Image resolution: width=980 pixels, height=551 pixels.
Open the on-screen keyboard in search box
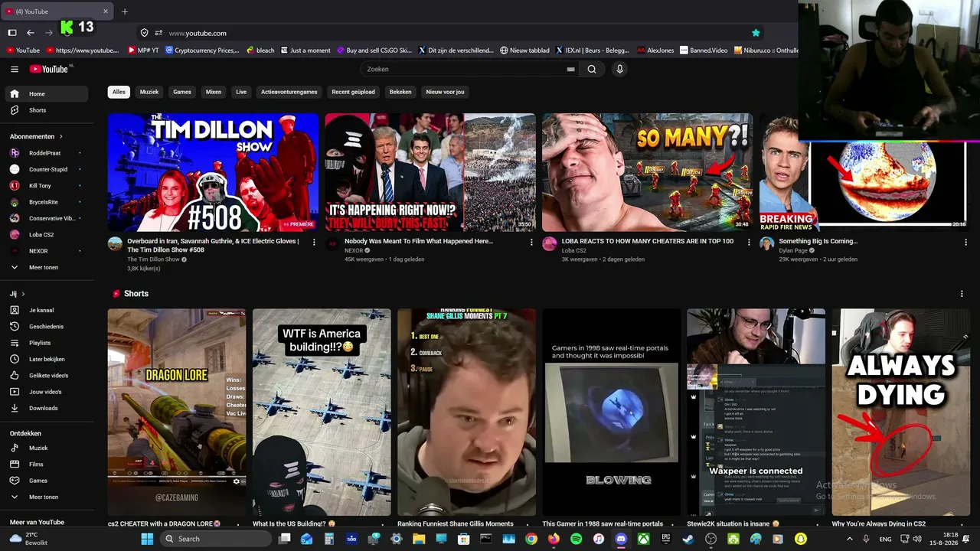[570, 69]
